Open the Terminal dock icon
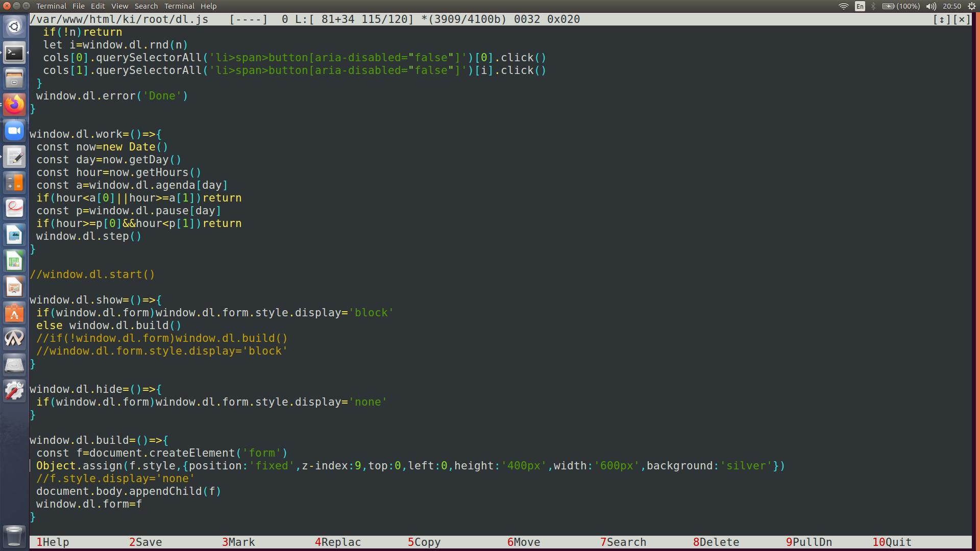Screen dimensions: 980x551 tap(14, 53)
